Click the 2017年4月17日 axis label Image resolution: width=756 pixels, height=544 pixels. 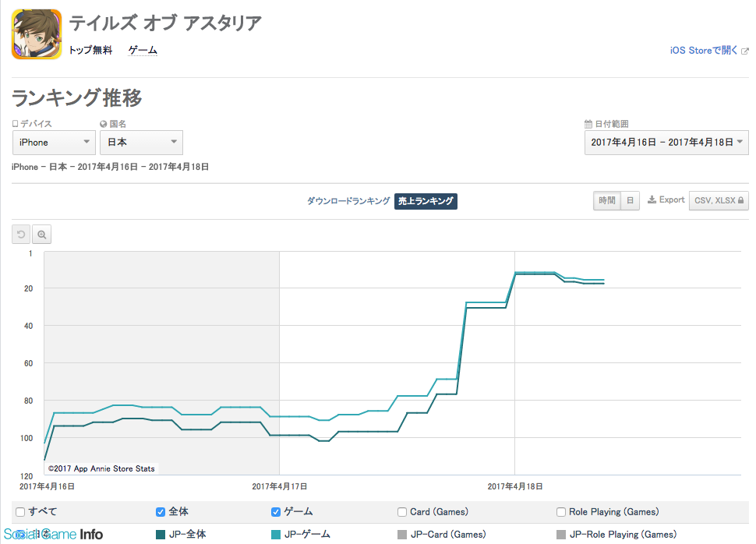pos(280,486)
